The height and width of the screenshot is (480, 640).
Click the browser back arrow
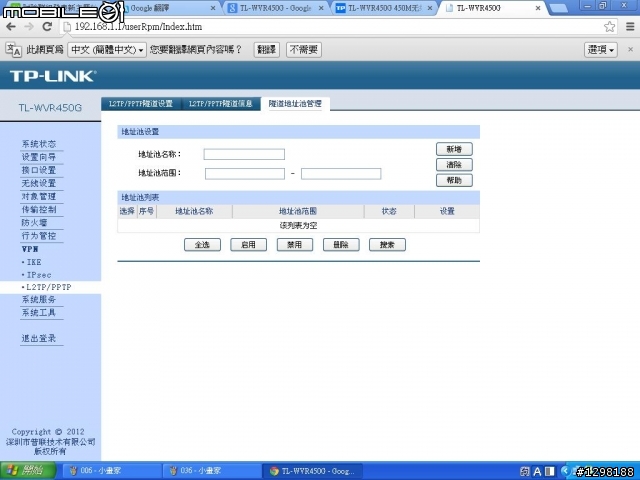[x=11, y=27]
